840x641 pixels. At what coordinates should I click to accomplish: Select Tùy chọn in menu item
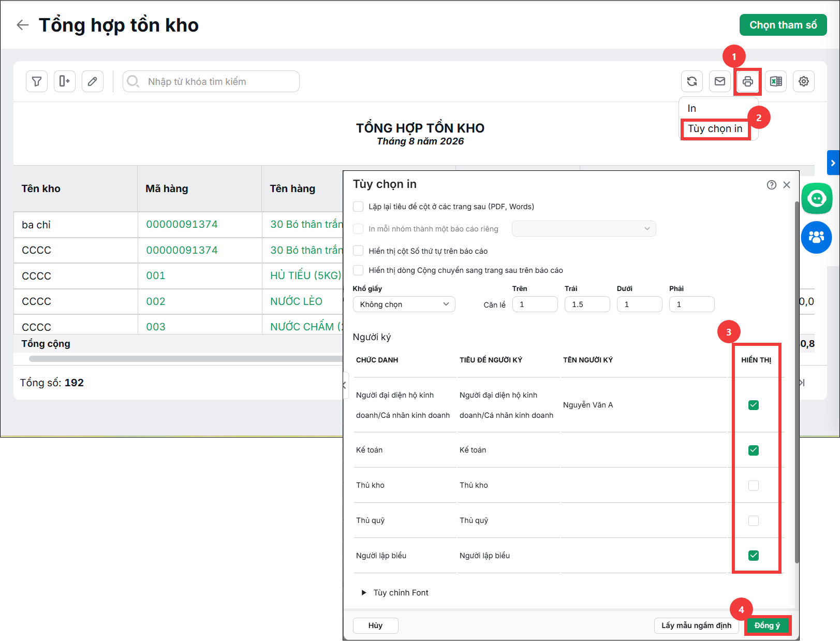(x=715, y=128)
